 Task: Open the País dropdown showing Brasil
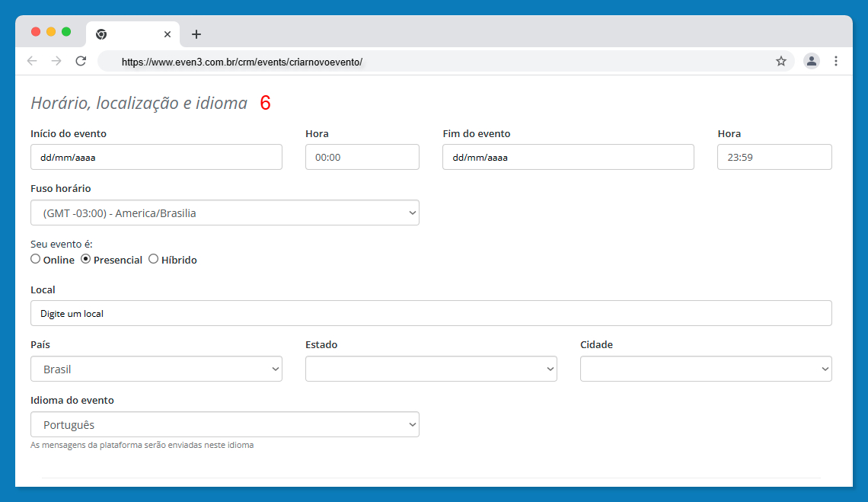click(156, 369)
